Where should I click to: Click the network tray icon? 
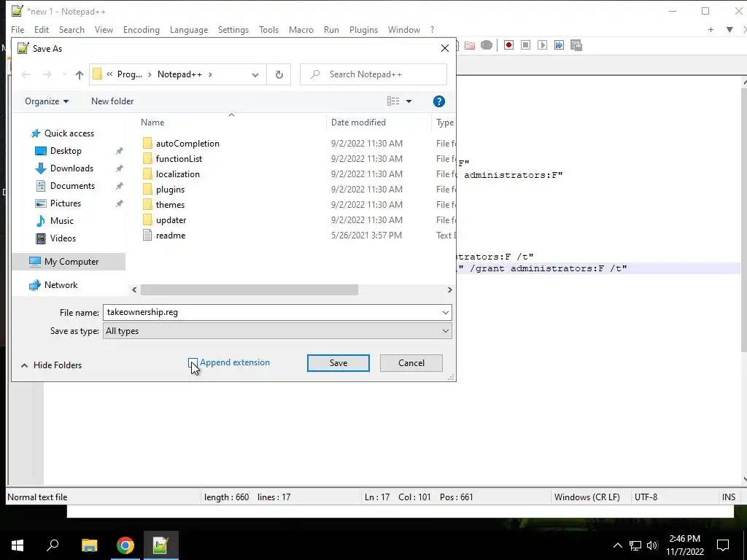pos(635,545)
